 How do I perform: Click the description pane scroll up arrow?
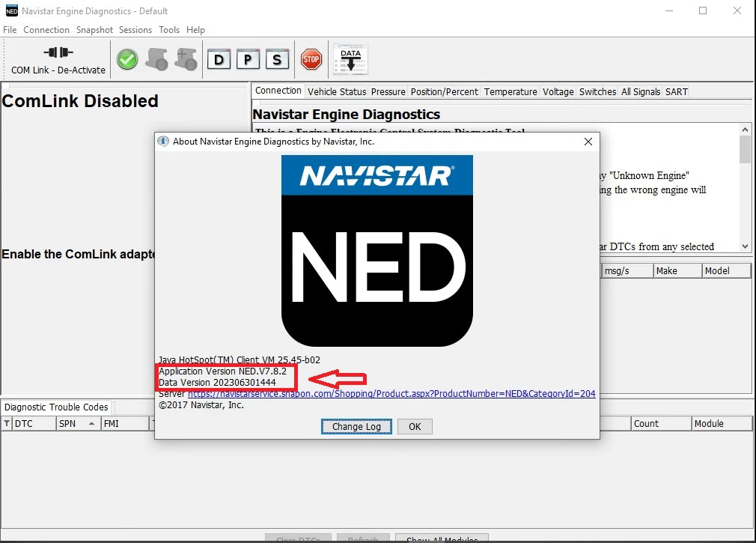click(745, 130)
